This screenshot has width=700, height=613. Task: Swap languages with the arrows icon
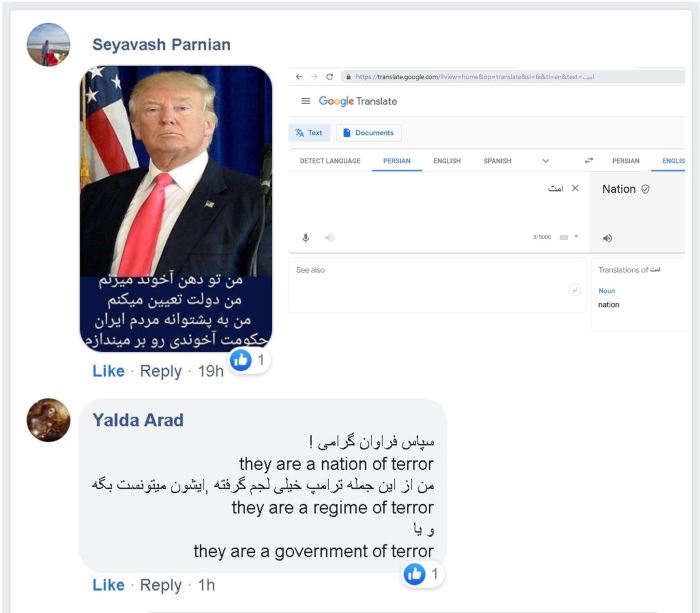click(589, 160)
